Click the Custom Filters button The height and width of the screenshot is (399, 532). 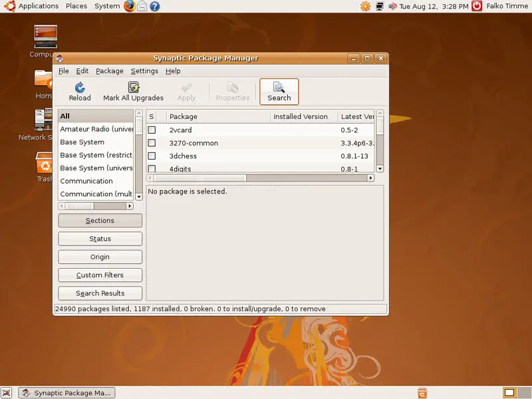pos(100,275)
